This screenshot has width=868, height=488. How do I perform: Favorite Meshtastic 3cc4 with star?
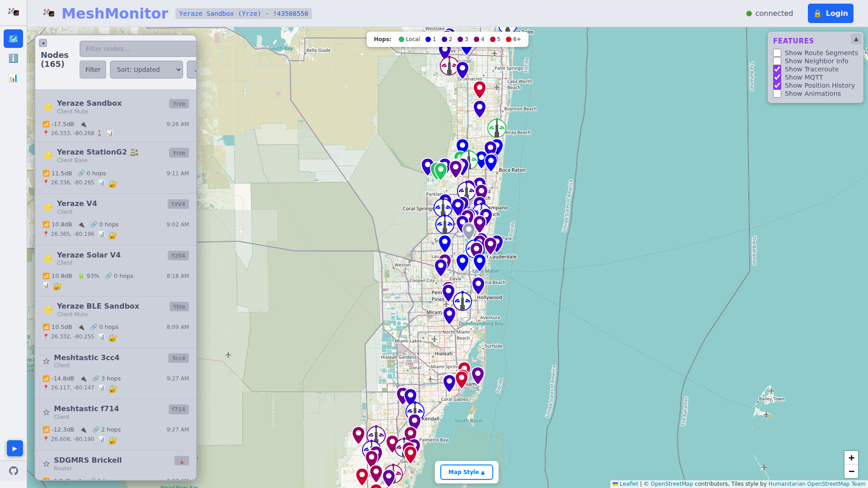pyautogui.click(x=46, y=361)
